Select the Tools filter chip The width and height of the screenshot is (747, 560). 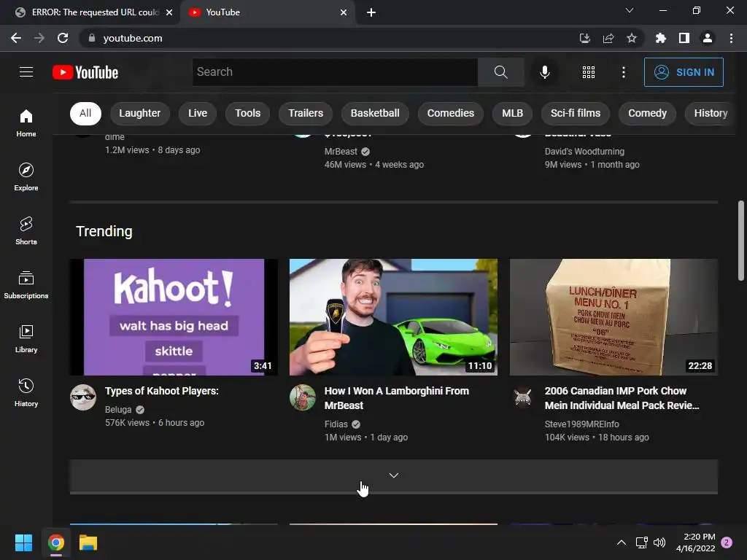(x=248, y=113)
